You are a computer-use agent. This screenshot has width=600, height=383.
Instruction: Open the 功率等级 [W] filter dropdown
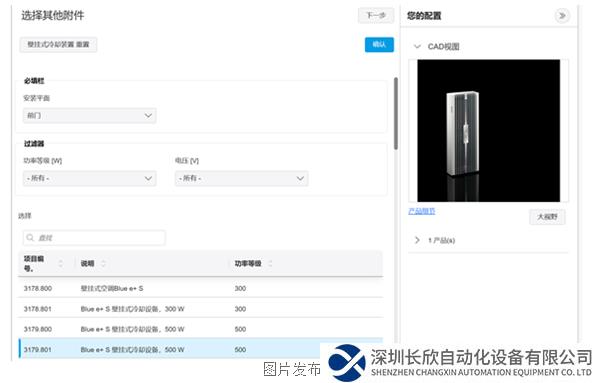click(x=90, y=178)
